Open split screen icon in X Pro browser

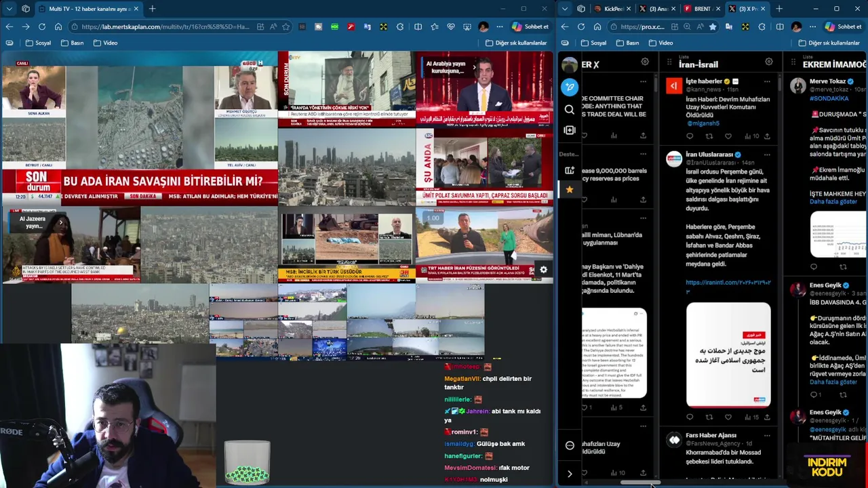779,26
